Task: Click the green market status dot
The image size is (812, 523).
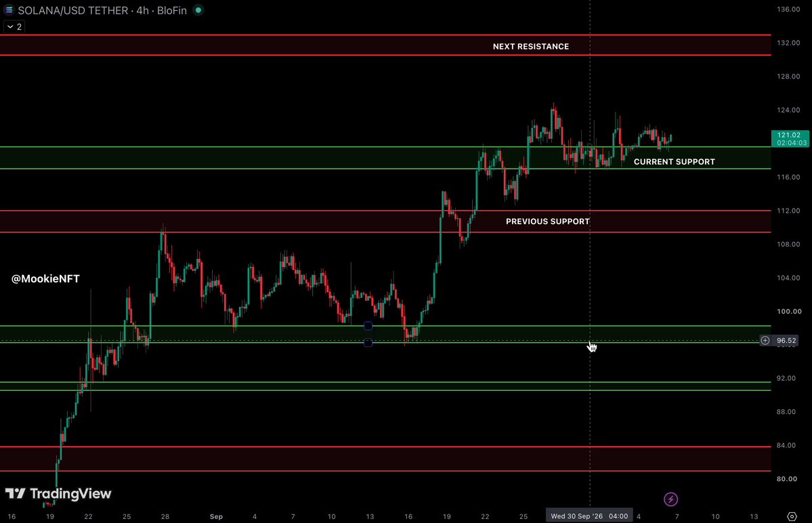Action: (x=198, y=10)
